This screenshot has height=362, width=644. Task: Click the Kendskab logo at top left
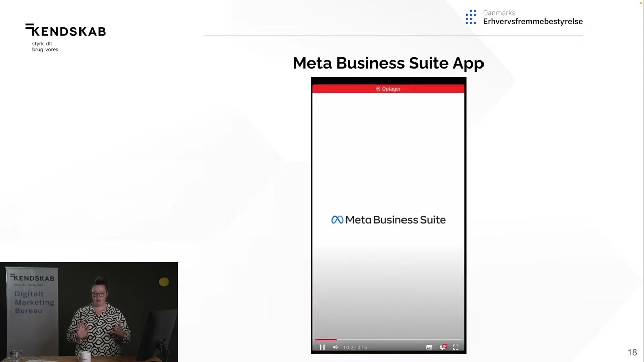click(x=65, y=31)
